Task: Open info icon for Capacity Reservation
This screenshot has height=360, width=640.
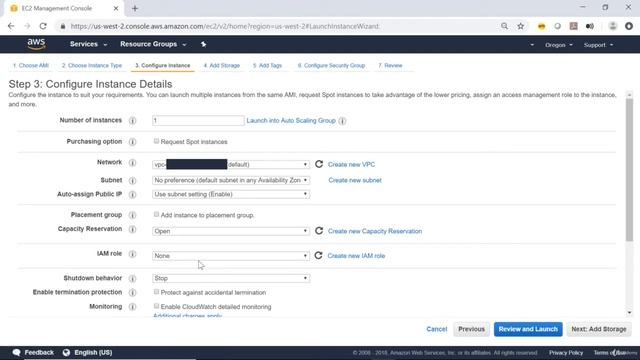Action: (x=132, y=229)
